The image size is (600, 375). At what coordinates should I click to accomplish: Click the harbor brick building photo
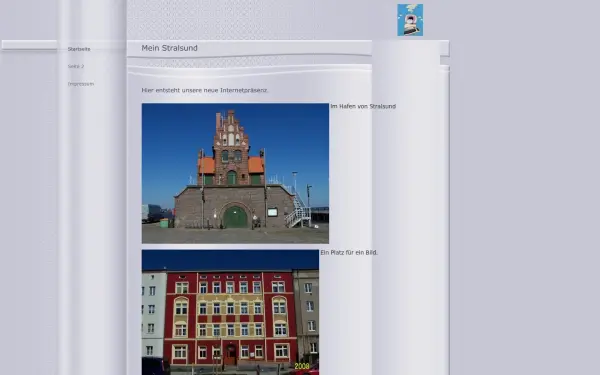point(235,173)
